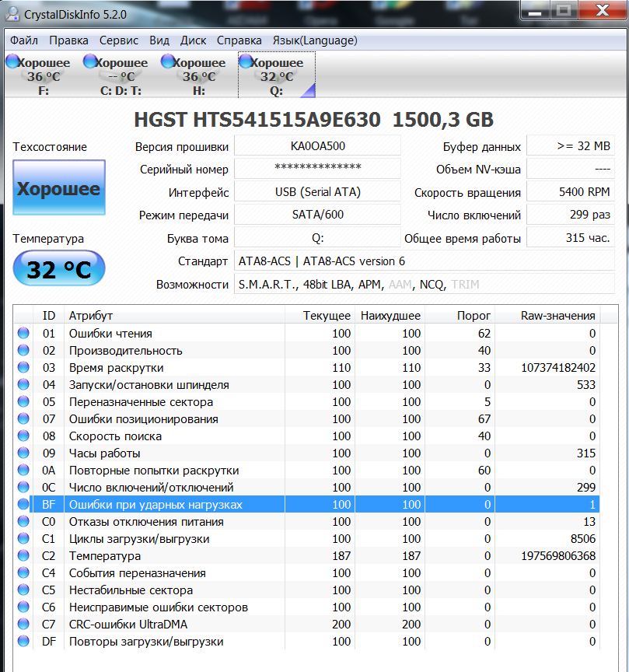Click the interface field USB (Serial ATA)
Viewport: 629px width, 672px height.
(317, 192)
